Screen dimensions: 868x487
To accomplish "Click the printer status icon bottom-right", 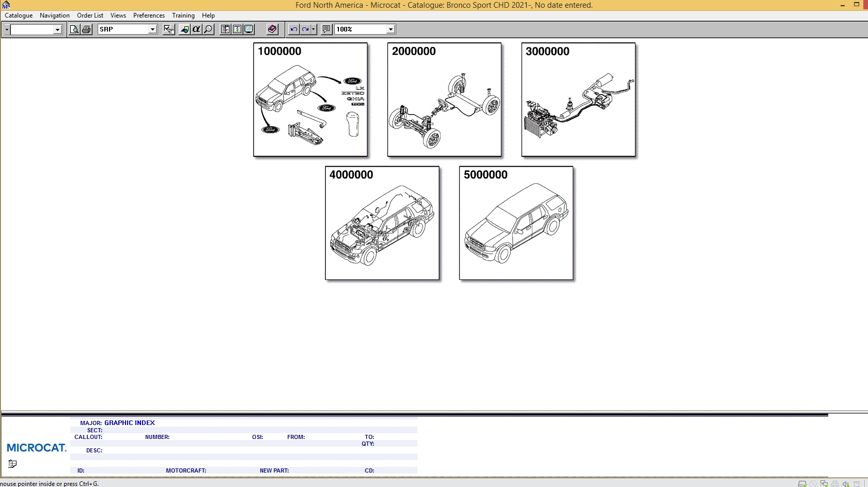I will (835, 483).
